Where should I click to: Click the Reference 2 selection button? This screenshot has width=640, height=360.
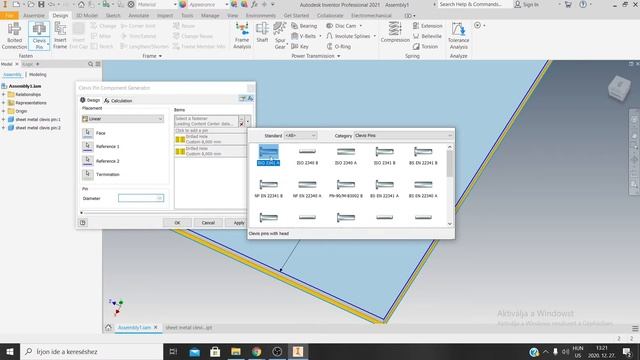tap(87, 161)
